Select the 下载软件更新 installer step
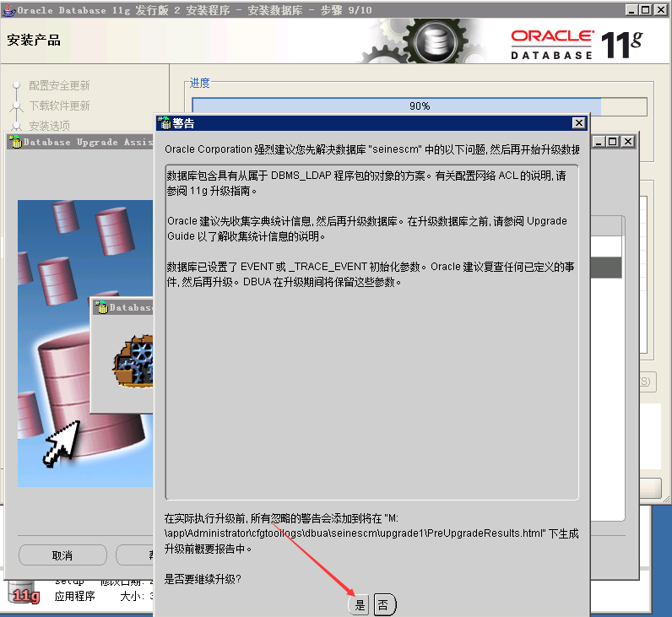This screenshot has height=617, width=672. click(x=59, y=106)
